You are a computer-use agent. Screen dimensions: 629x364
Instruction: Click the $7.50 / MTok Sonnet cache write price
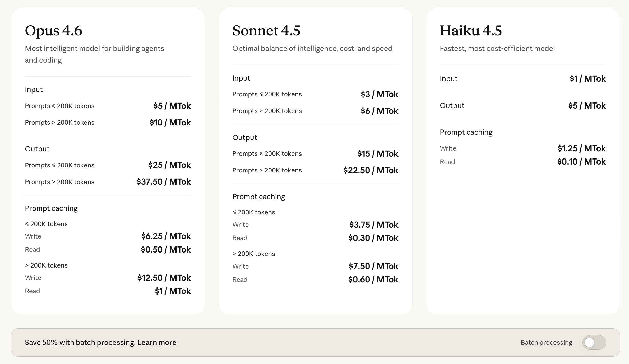373,266
